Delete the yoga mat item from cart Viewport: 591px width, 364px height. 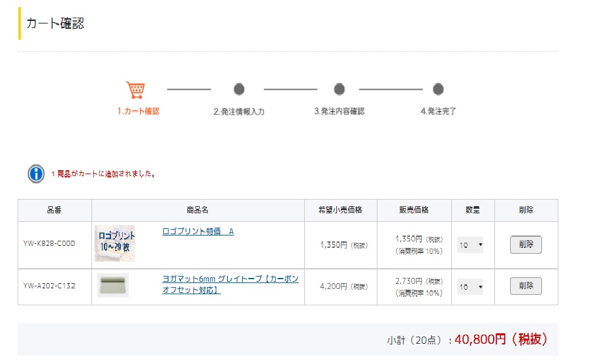click(526, 286)
